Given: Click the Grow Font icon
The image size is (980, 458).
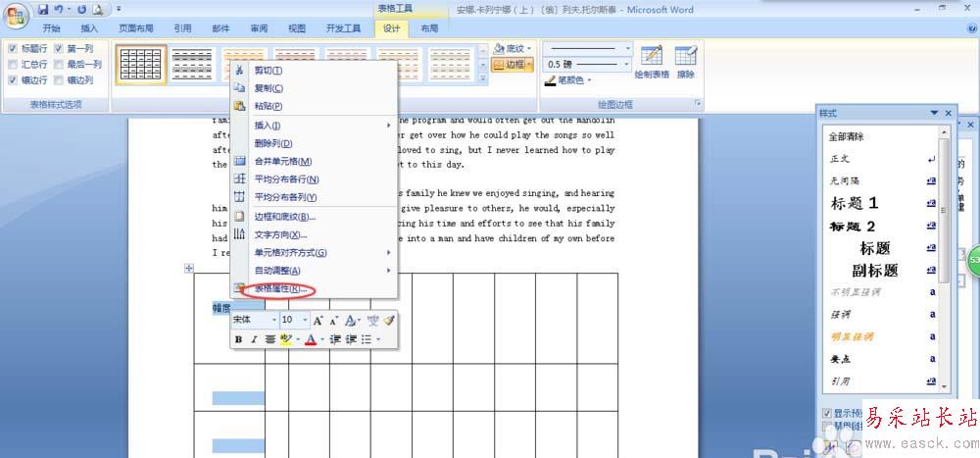Looking at the screenshot, I should (x=318, y=320).
